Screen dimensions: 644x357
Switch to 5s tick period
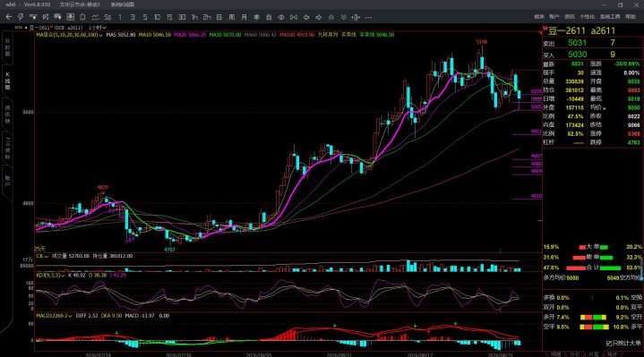click(107, 17)
